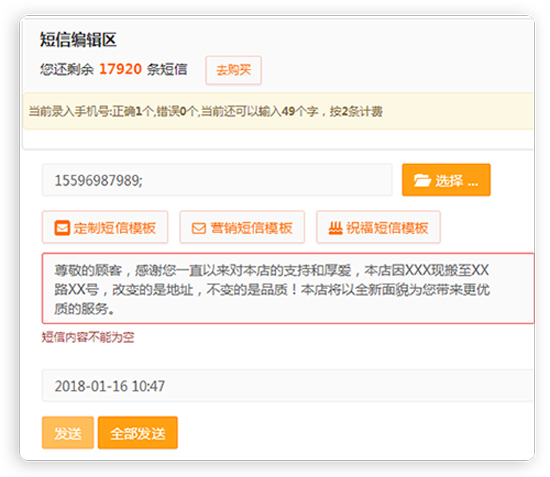Open 祝福短信模板 templates

click(378, 227)
